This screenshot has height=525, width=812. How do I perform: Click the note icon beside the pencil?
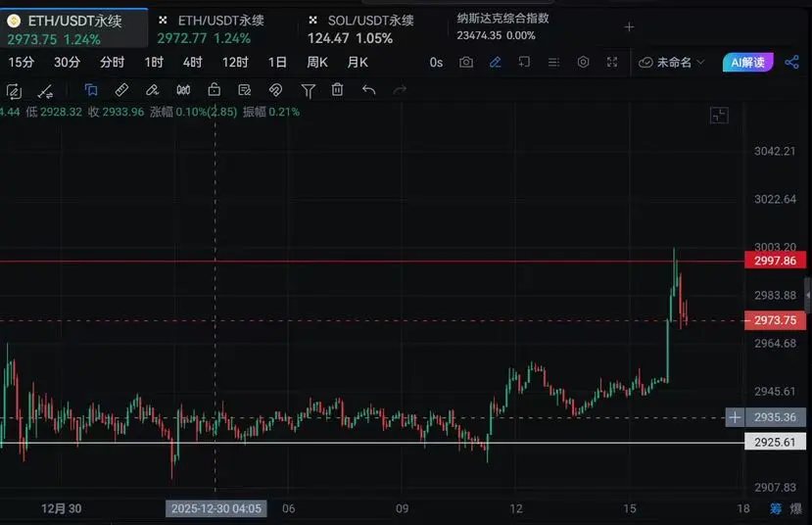click(524, 62)
